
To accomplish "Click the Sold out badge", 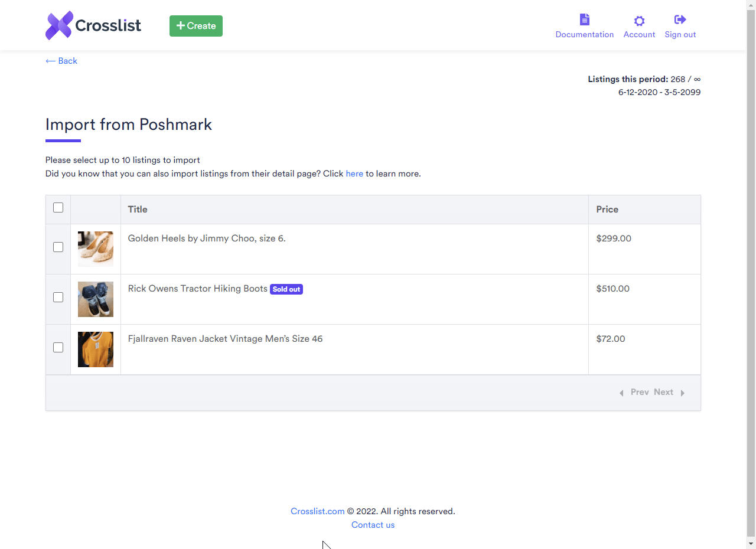I will 286,289.
